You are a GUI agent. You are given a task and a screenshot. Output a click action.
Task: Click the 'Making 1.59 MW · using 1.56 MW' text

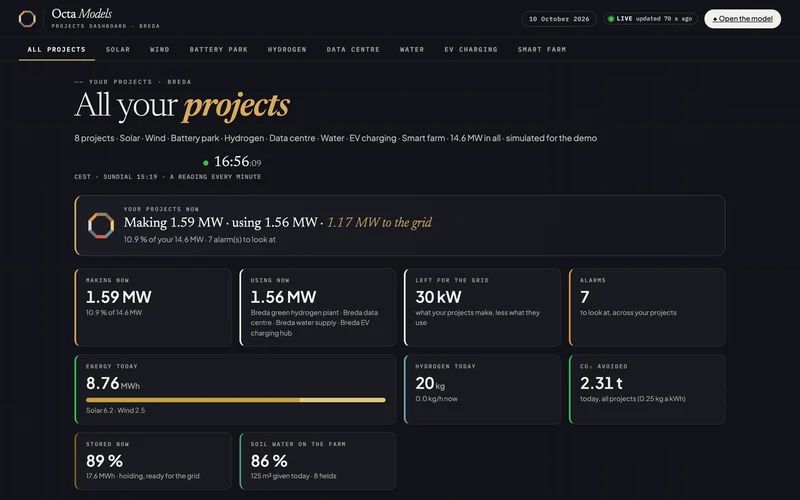tap(220, 222)
